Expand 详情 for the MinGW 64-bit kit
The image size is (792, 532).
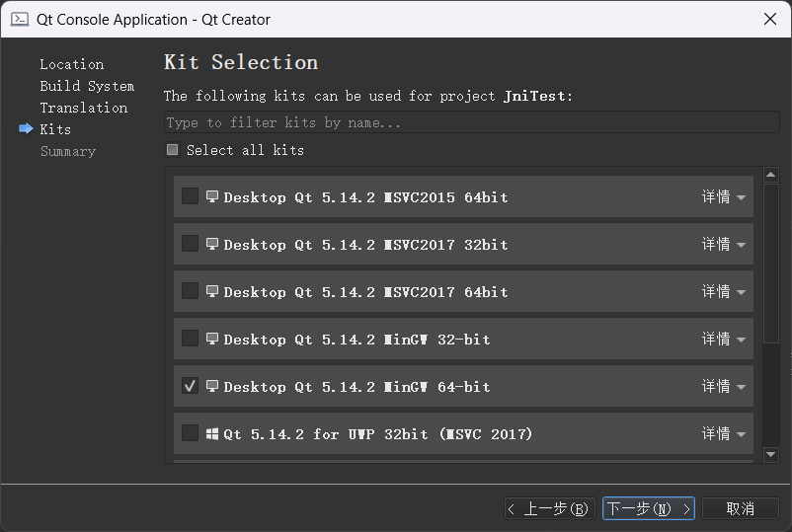click(x=723, y=387)
